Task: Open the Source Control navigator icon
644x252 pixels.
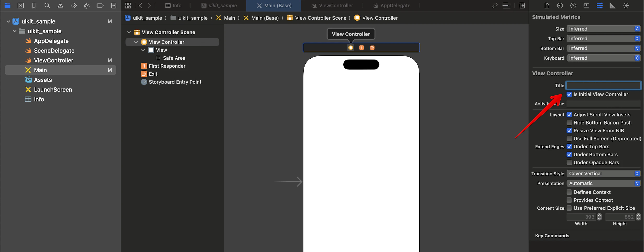Action: [x=21, y=5]
